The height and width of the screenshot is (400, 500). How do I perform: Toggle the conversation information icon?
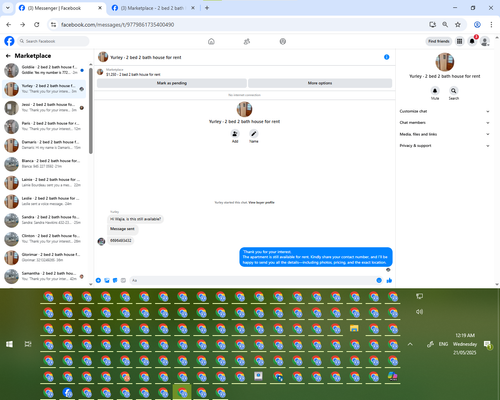click(x=387, y=57)
